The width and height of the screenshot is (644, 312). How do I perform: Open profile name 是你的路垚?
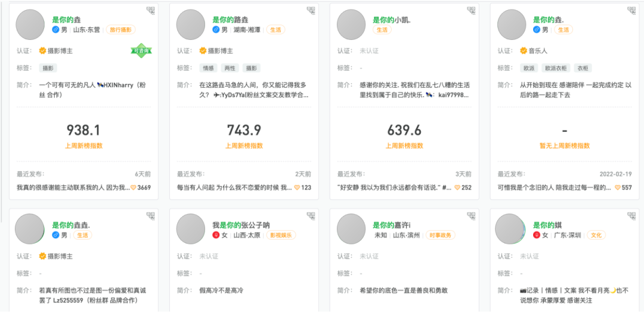(230, 19)
